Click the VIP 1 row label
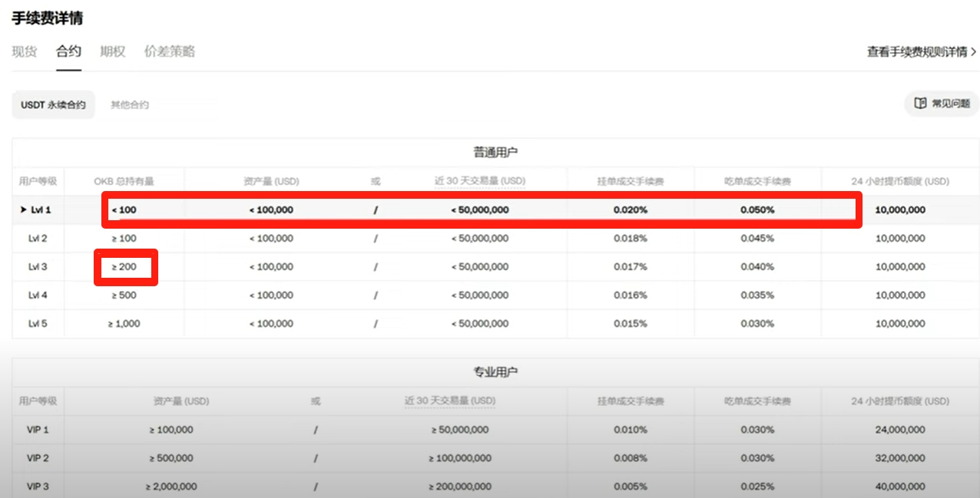The width and height of the screenshot is (980, 498). (38, 430)
